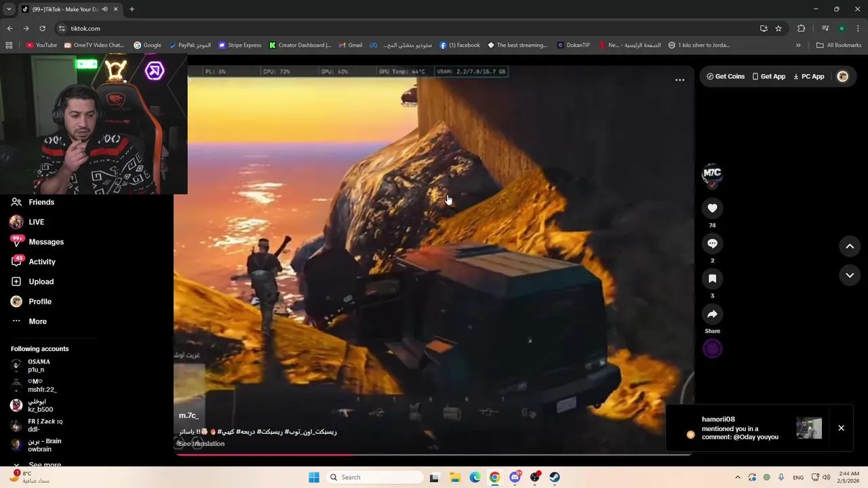Open the notification's video thumbnail

[809, 428]
